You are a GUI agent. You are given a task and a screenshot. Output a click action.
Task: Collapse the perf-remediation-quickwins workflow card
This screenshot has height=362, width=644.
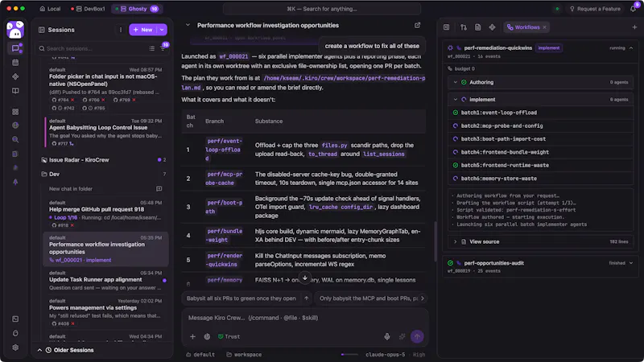(631, 48)
